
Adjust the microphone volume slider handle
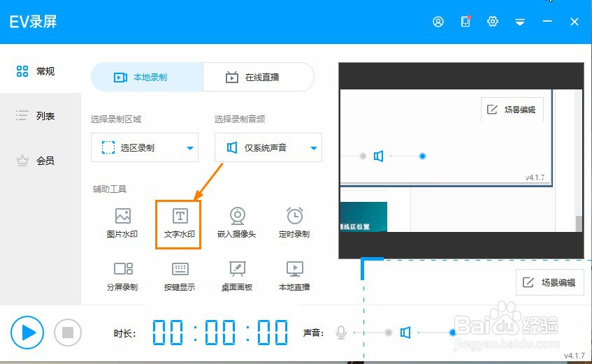[x=389, y=333]
